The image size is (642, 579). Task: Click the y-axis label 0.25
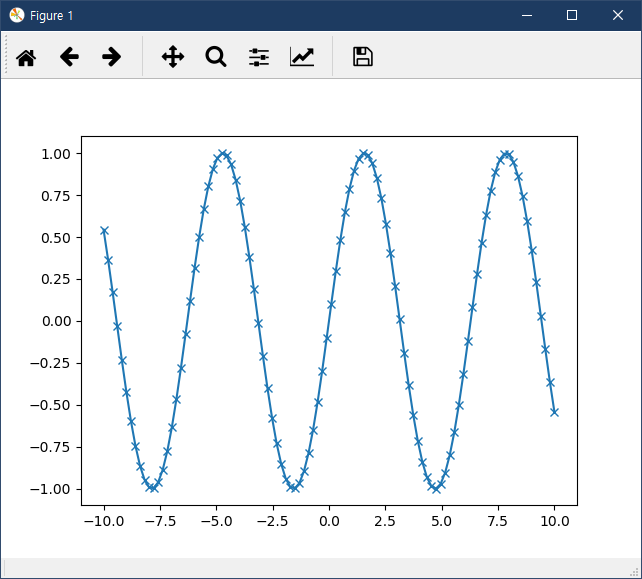click(x=56, y=280)
